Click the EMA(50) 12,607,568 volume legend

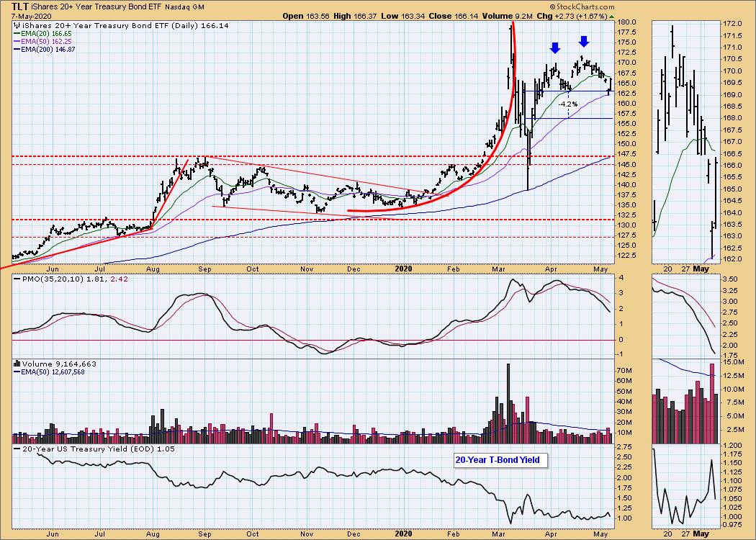coord(49,372)
